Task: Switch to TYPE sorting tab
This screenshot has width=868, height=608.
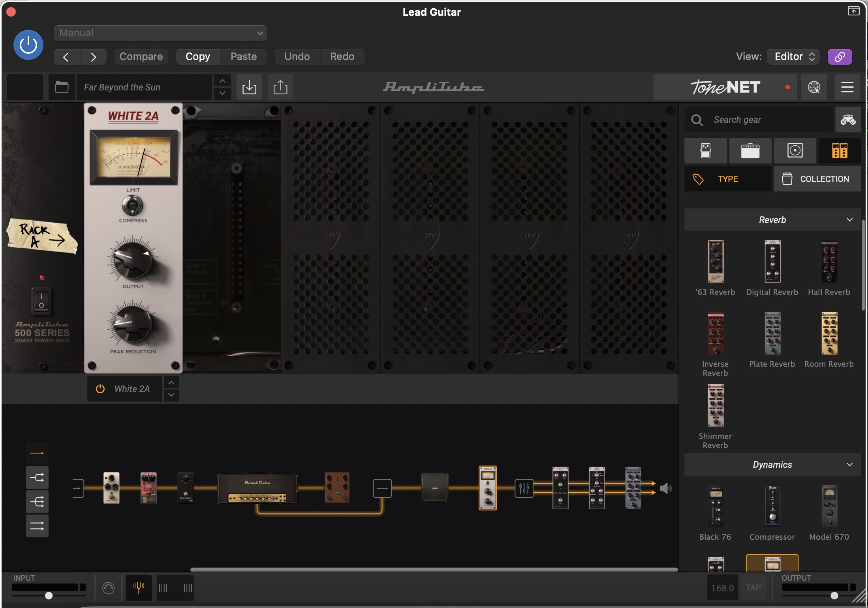Action: 728,179
